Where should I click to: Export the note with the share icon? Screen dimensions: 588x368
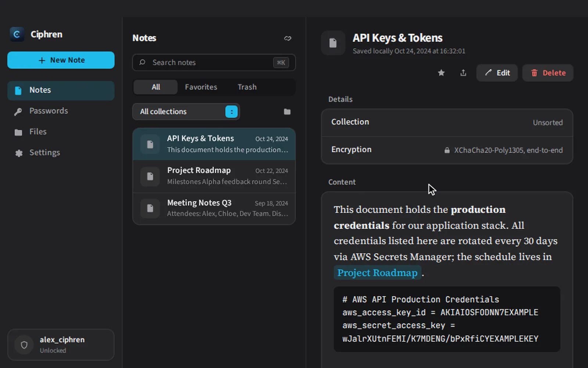(463, 73)
